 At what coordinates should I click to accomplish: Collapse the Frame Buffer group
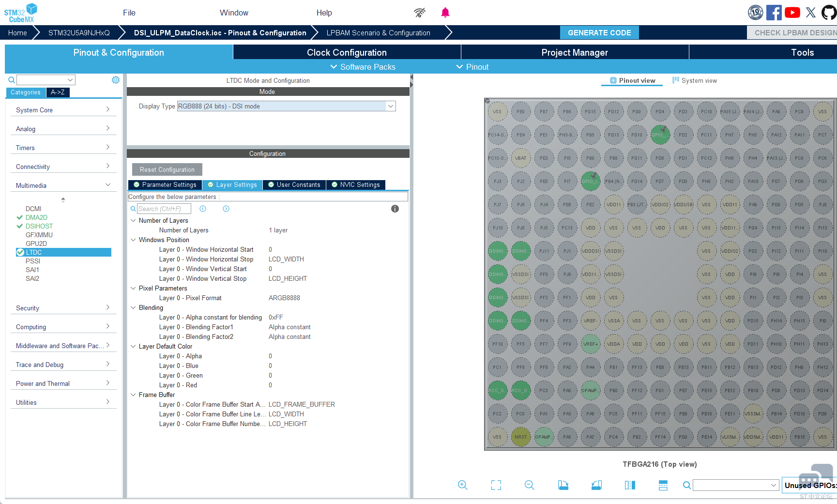[133, 395]
